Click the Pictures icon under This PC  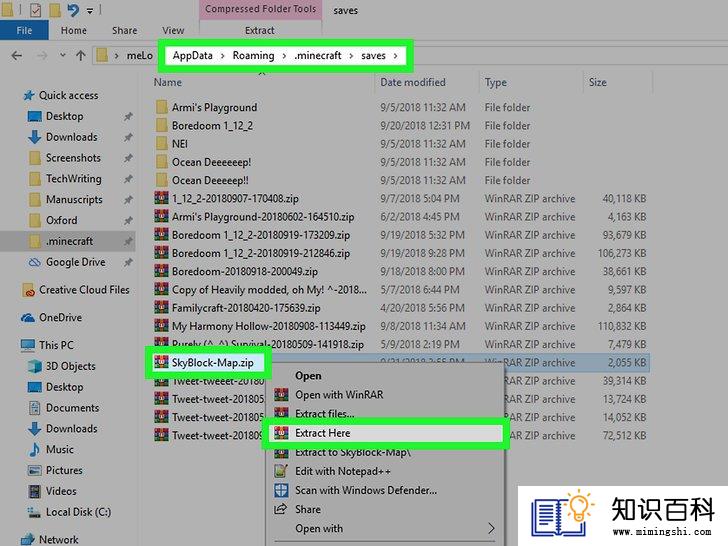pyautogui.click(x=35, y=471)
